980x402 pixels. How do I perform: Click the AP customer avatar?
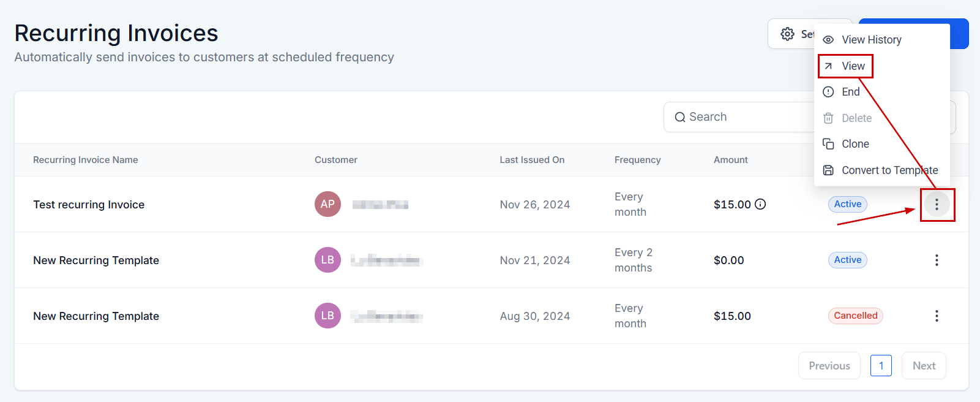click(327, 204)
